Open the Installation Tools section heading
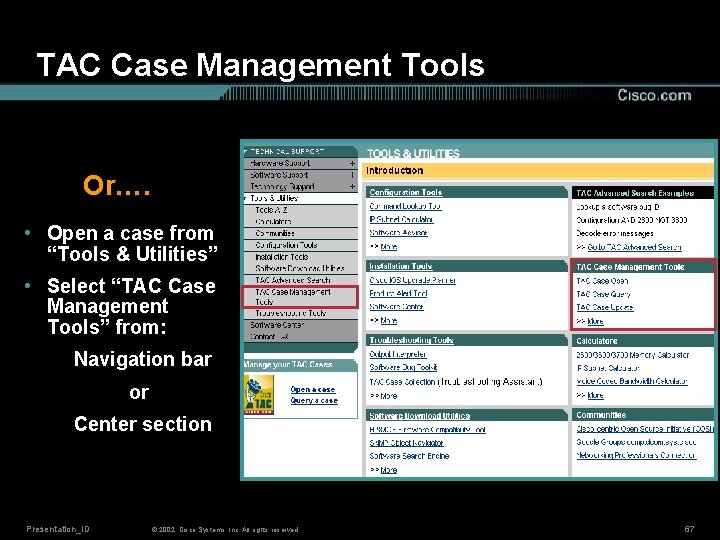This screenshot has width=720, height=540. tap(401, 266)
